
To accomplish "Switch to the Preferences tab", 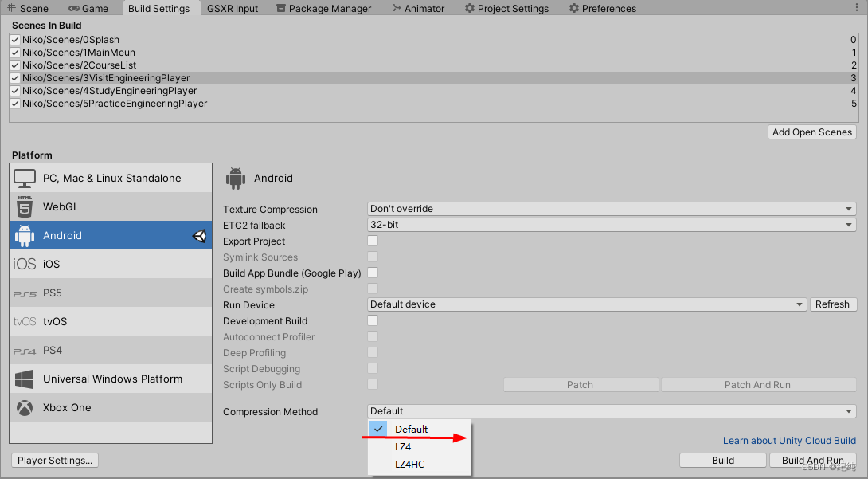I will tap(603, 8).
